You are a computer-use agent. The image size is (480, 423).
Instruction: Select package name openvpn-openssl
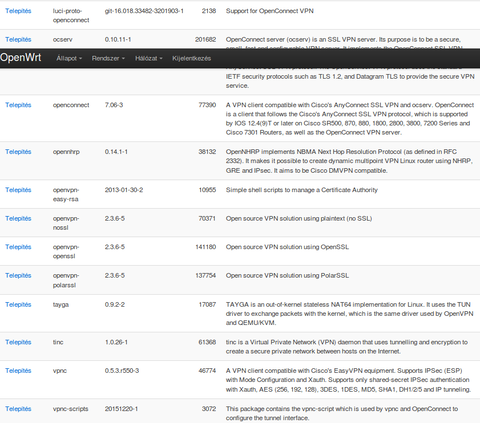click(66, 252)
